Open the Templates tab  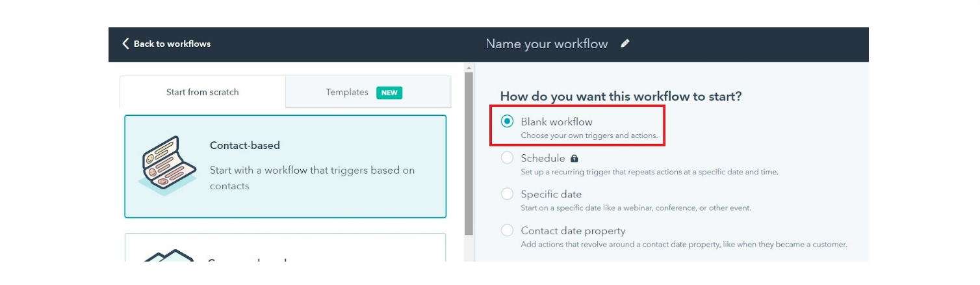click(368, 92)
